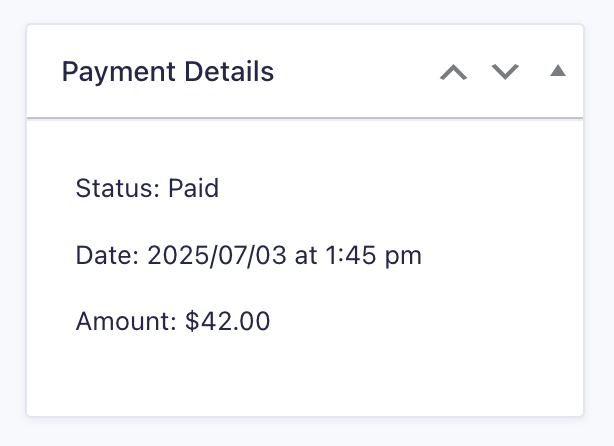Click the "Paid" status value
Viewport: 614px width, 446px height.
(193, 188)
